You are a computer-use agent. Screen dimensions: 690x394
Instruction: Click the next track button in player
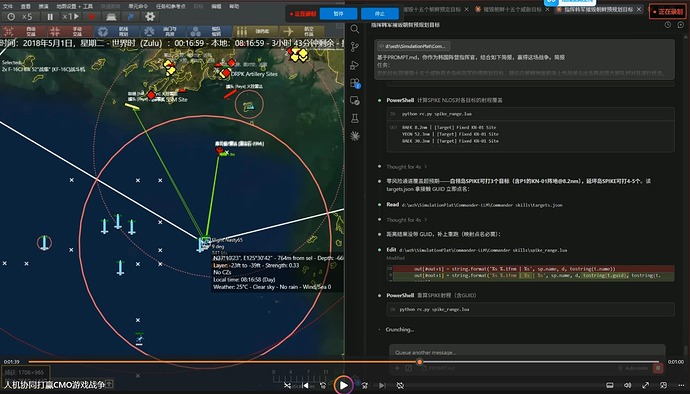click(x=382, y=385)
